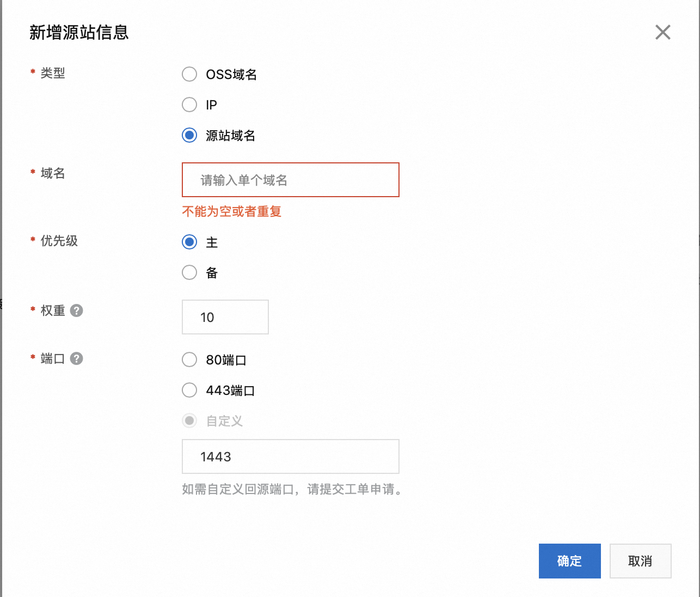Click the dialog title 新增源站信息
Viewport: 700px width, 597px height.
79,33
